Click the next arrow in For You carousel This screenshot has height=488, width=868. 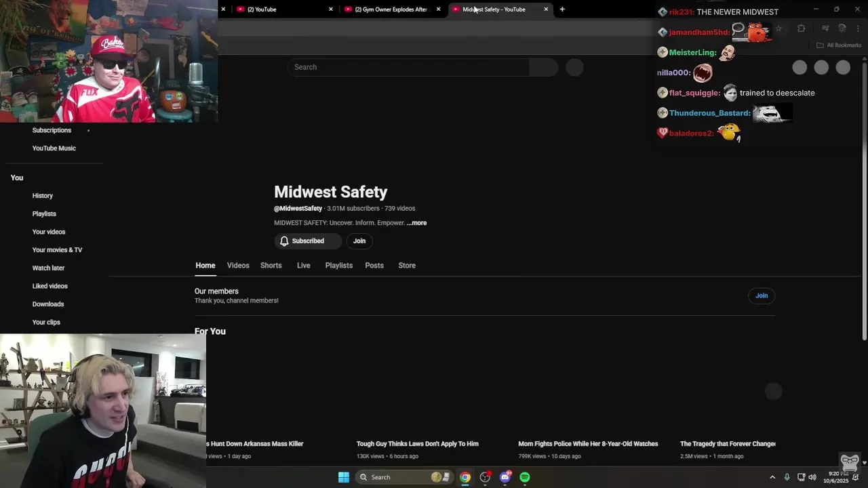click(x=774, y=391)
